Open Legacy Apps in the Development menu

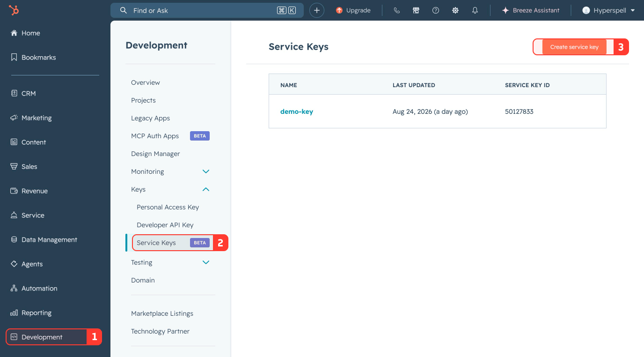click(x=150, y=118)
